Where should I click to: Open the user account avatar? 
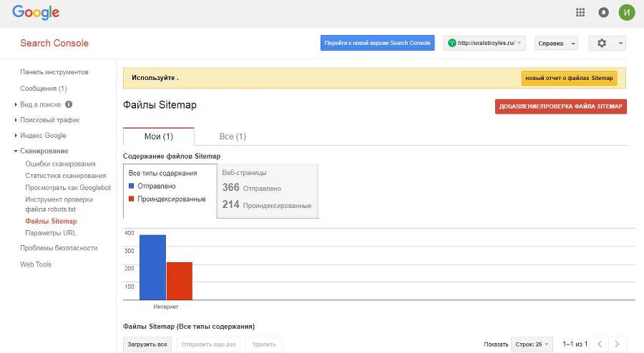[626, 12]
